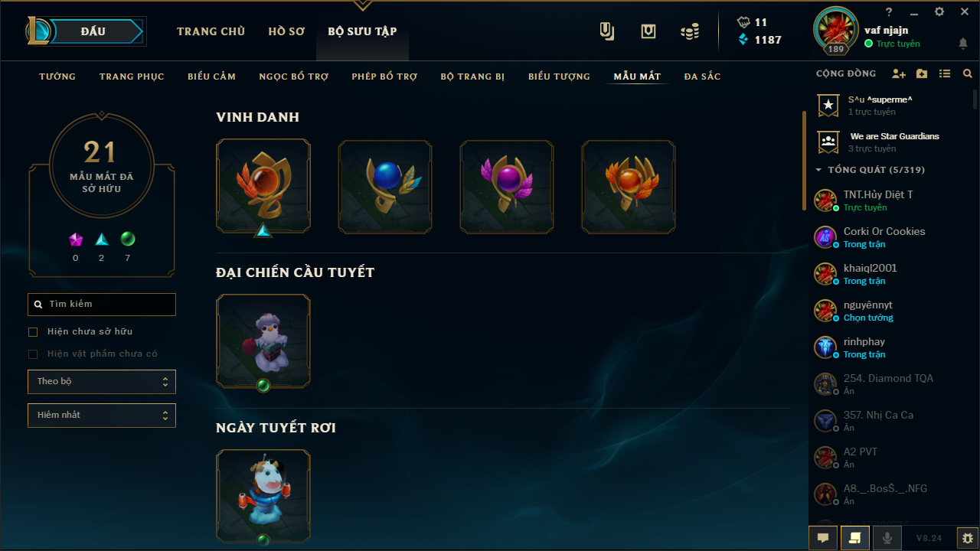Viewport: 980px width, 551px height.
Task: Enable the Hiện chưa sở hữu checkbox
Action: tap(33, 332)
